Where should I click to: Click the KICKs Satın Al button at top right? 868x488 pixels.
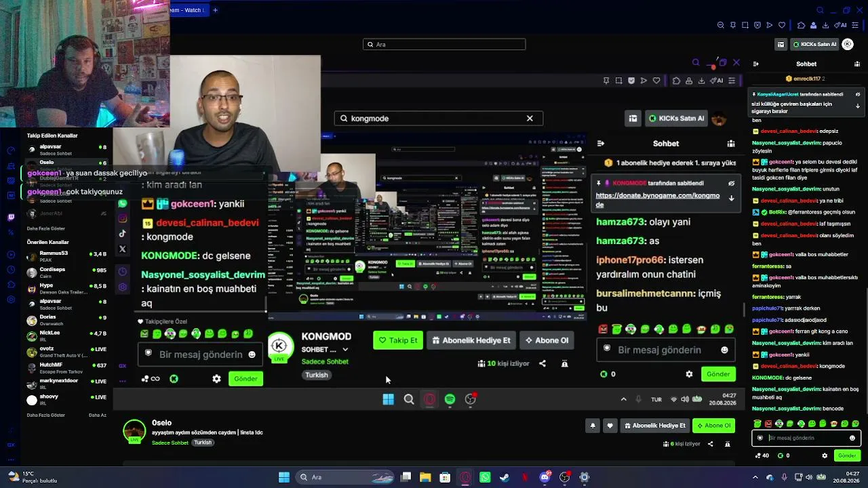tap(815, 44)
